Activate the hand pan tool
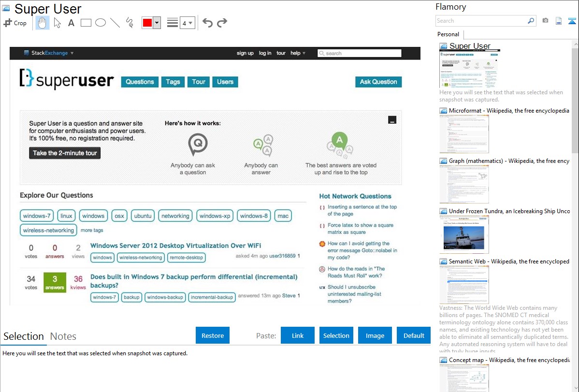This screenshot has height=392, width=579. (x=42, y=23)
